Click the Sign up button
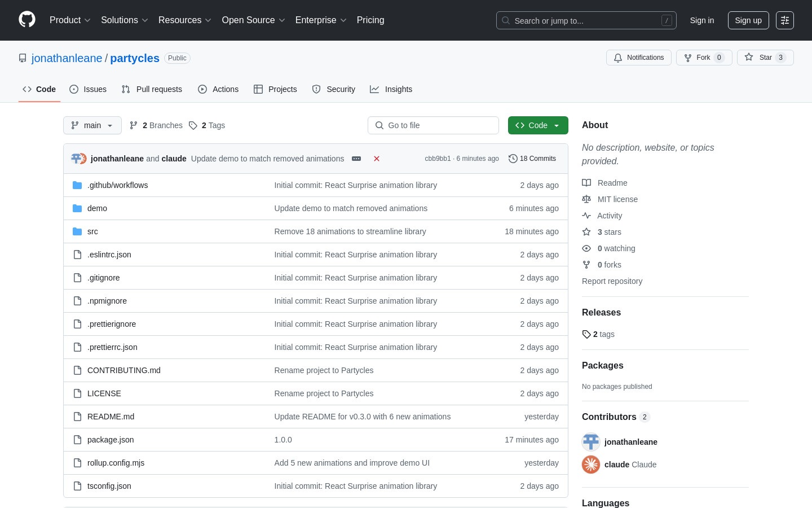The width and height of the screenshot is (812, 508). click(748, 20)
